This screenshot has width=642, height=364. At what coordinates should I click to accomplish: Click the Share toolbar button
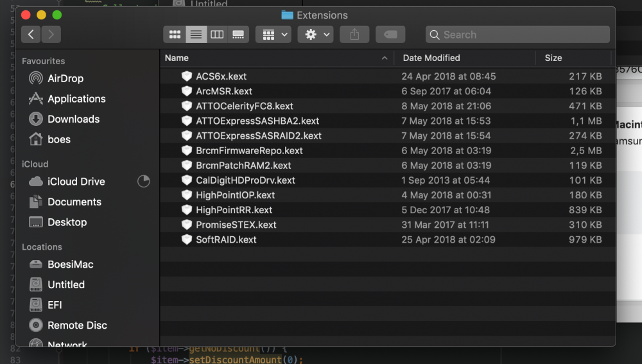pos(354,35)
